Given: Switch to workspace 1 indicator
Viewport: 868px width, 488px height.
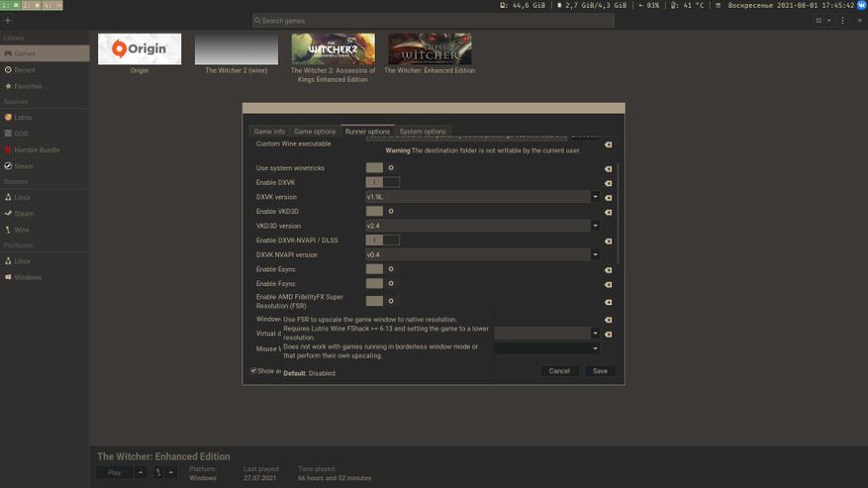Looking at the screenshot, I should [x=10, y=5].
